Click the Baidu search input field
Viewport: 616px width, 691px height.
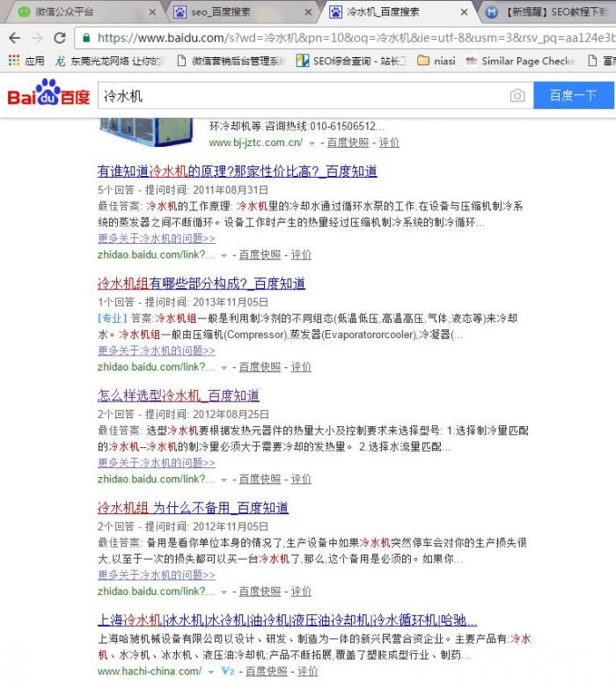(299, 95)
